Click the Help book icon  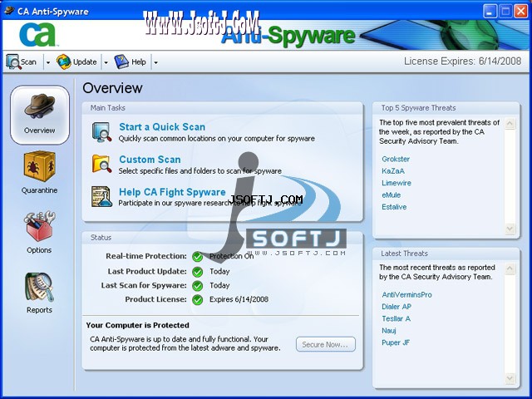point(121,62)
